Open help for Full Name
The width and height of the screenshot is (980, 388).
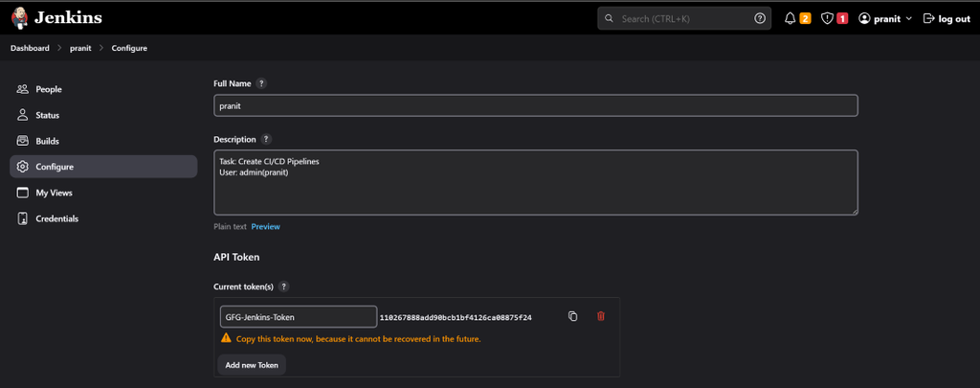point(261,83)
